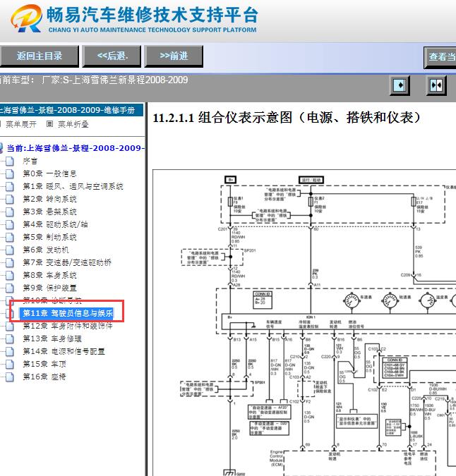The image size is (456, 476).
Task: Open 第13章 车身修理
Action: click(x=52, y=338)
